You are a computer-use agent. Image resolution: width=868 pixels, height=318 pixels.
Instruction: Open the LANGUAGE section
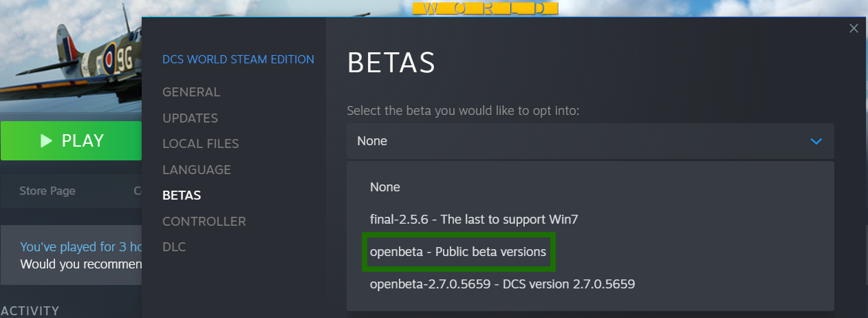point(197,170)
